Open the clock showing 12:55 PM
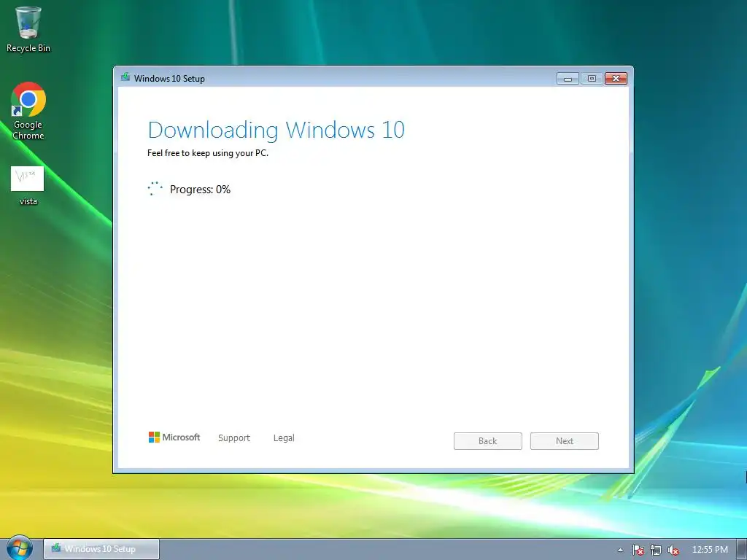Screen dimensions: 747x560 [x=710, y=550]
